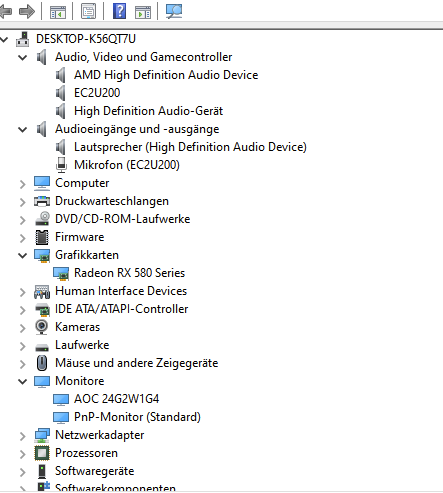
Task: Click the drive icon beside Laufwerke
Action: tap(42, 347)
